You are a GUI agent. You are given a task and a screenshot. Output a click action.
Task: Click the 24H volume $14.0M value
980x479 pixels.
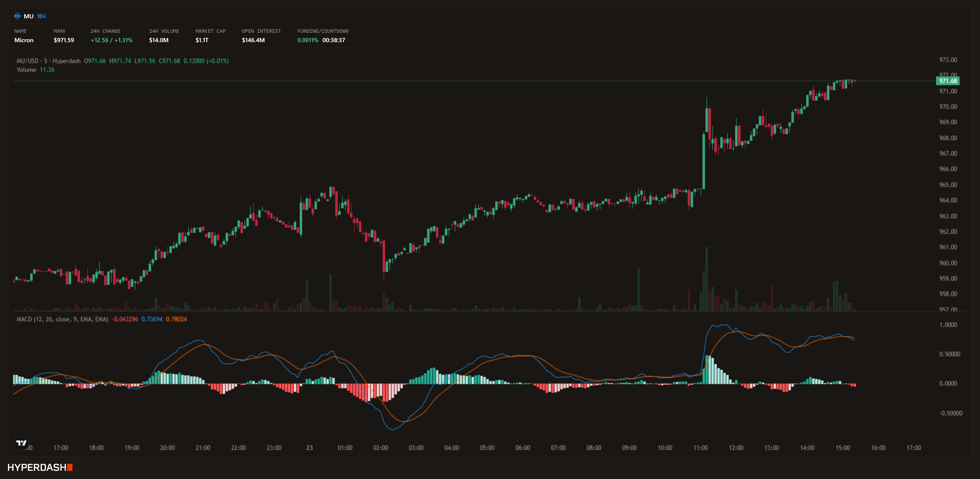(159, 40)
